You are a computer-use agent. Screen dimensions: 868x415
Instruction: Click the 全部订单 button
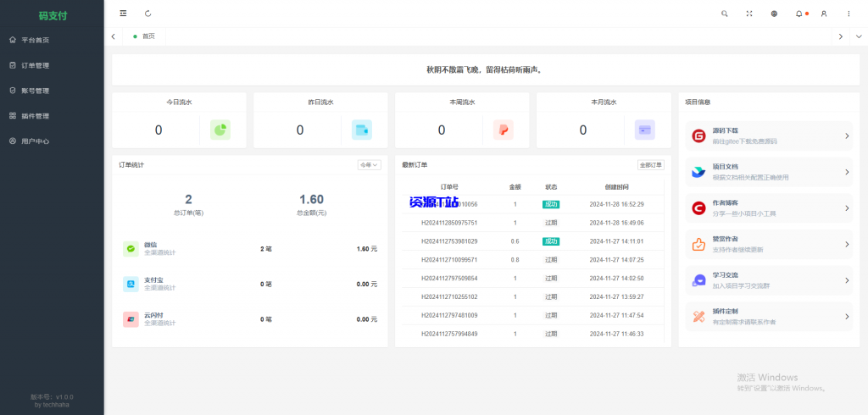point(652,165)
